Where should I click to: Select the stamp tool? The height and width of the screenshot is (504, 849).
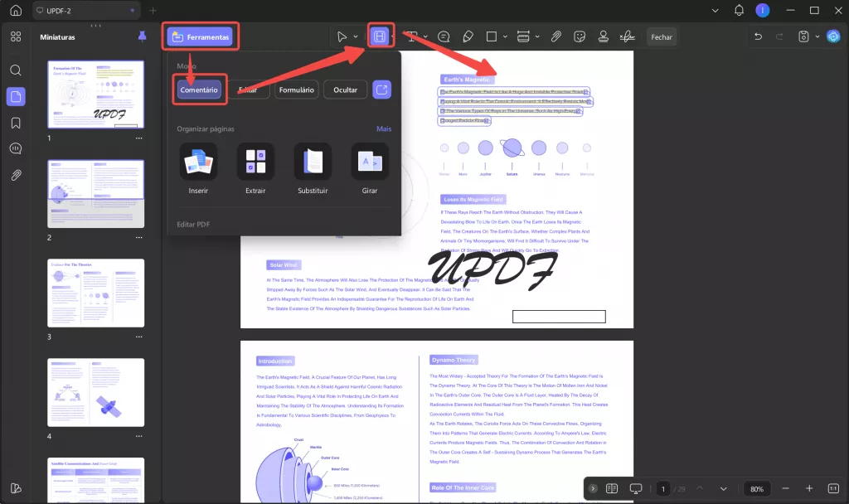[604, 36]
